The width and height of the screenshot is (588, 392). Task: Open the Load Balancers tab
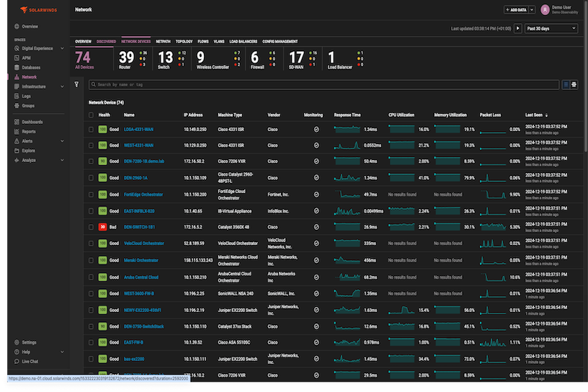[243, 42]
